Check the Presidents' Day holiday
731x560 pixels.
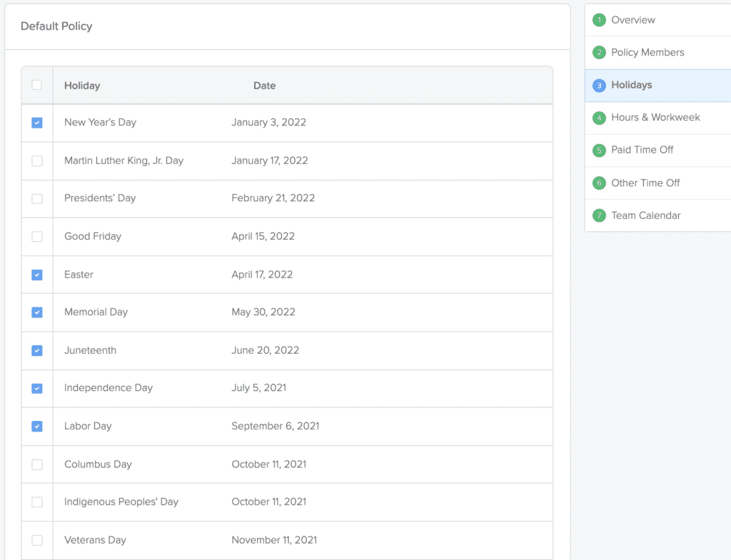(36, 198)
